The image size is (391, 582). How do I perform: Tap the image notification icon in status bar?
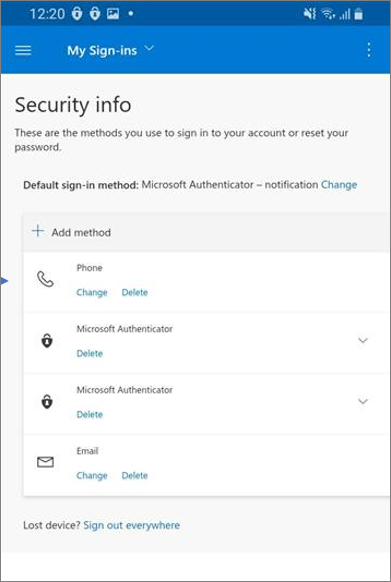coord(113,14)
